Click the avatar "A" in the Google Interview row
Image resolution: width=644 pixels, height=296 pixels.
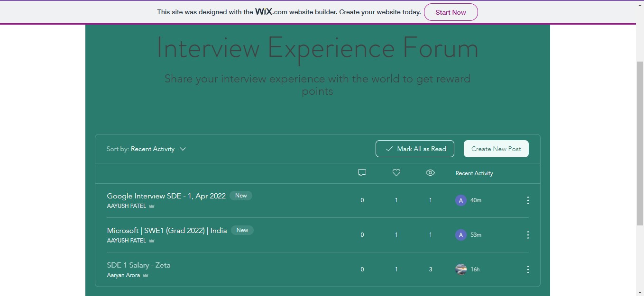461,200
